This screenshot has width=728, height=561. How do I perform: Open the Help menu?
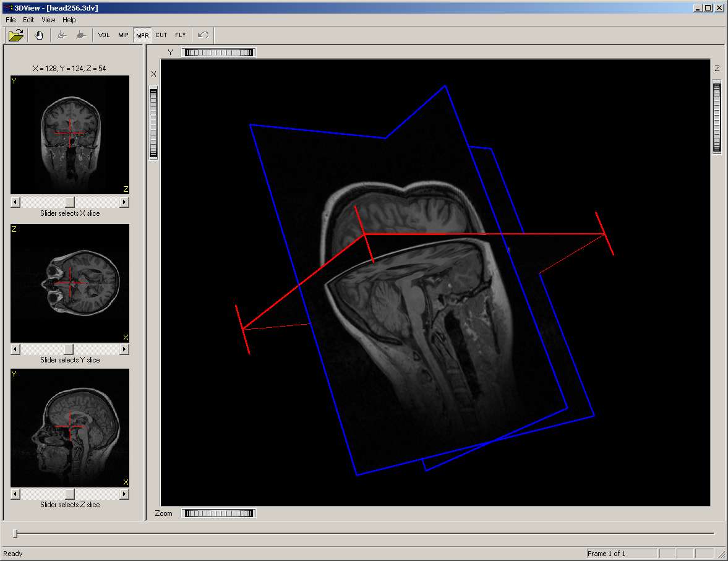point(69,20)
